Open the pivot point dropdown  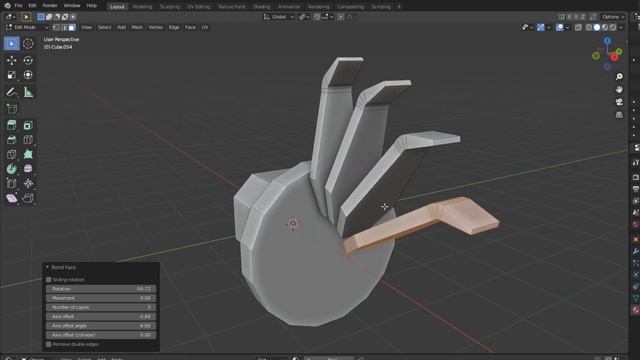pyautogui.click(x=304, y=17)
